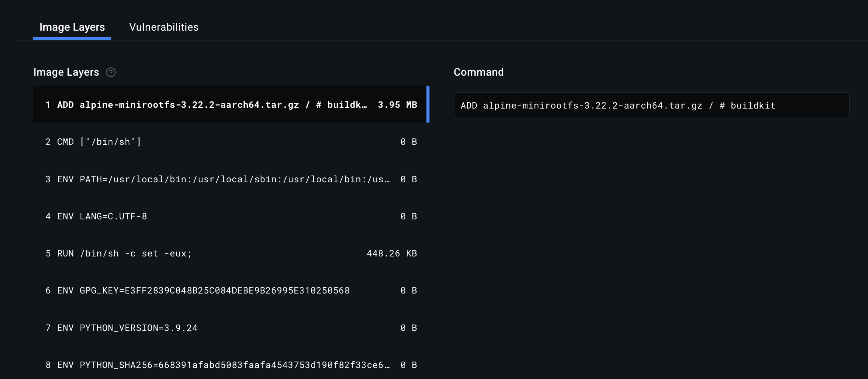Switch to the Vulnerabilities tab
The height and width of the screenshot is (379, 868).
coord(163,27)
